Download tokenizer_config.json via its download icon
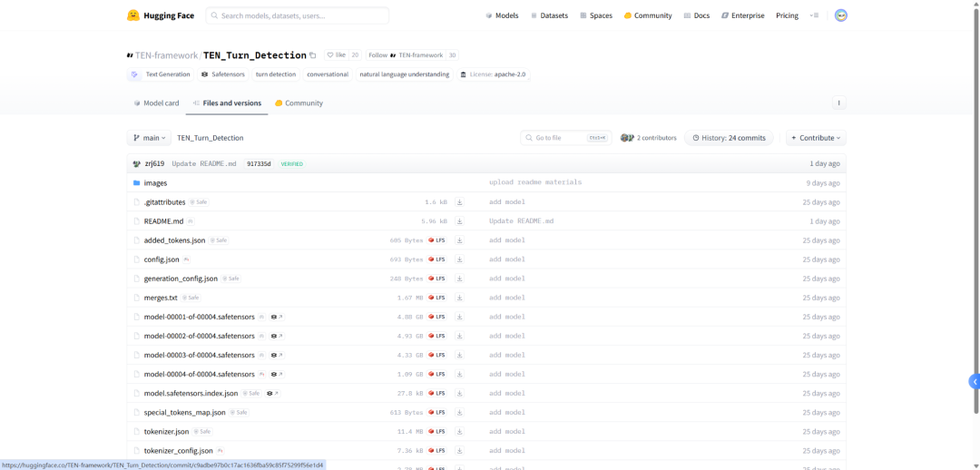980x470 pixels. pyautogui.click(x=459, y=451)
